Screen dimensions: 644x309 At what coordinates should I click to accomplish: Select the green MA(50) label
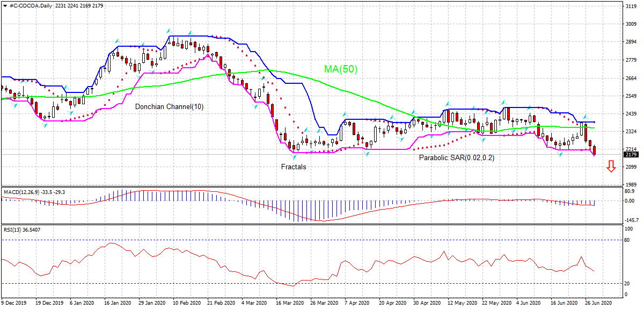pyautogui.click(x=340, y=69)
